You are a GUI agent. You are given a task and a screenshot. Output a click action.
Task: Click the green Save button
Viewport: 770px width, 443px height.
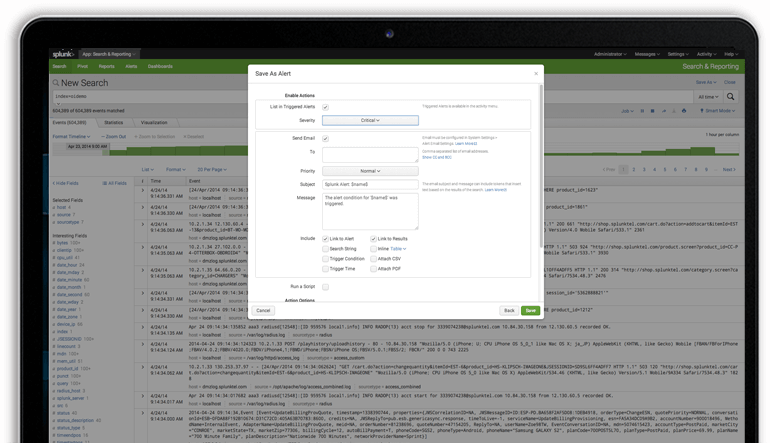click(530, 310)
